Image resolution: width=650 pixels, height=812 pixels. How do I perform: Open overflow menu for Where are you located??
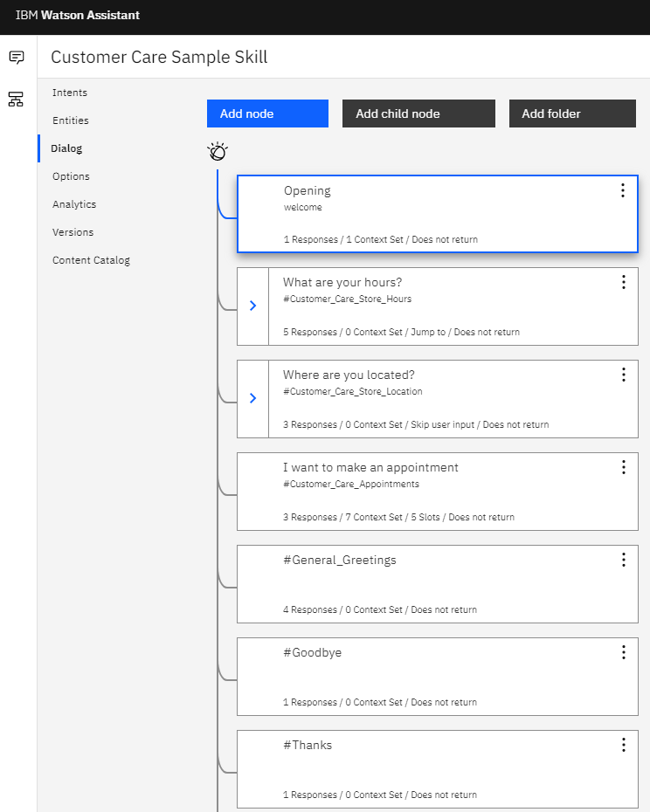point(624,375)
